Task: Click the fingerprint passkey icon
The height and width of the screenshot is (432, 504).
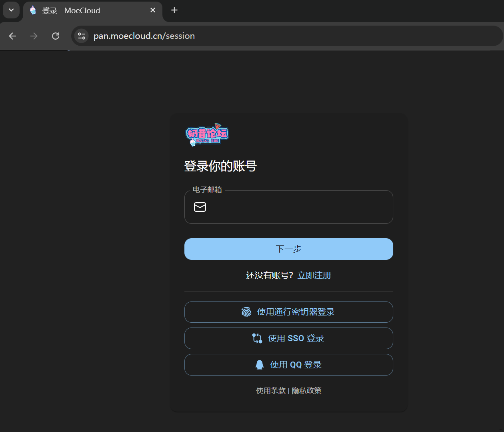Action: (246, 312)
